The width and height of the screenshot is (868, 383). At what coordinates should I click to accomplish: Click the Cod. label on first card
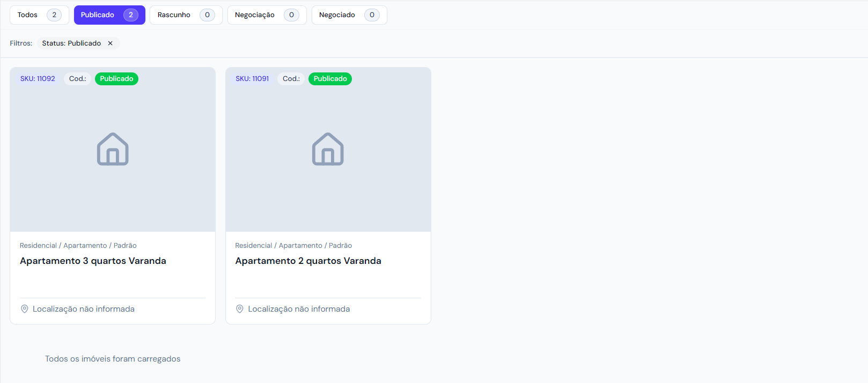pyautogui.click(x=78, y=79)
